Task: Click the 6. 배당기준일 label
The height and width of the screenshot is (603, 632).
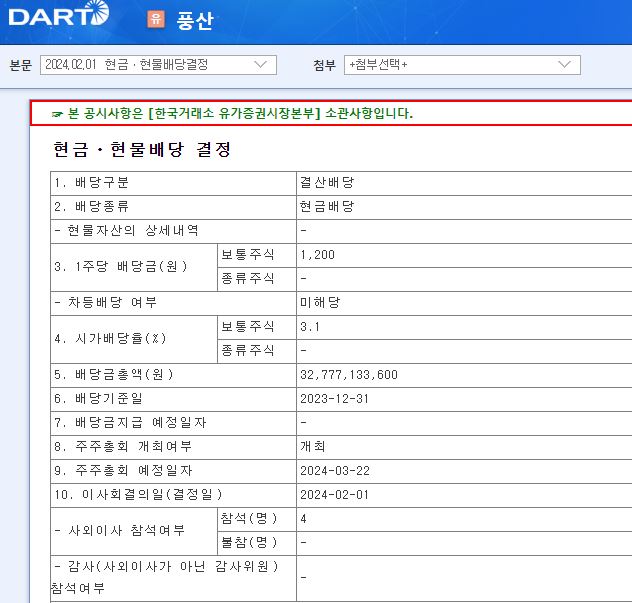Action: [98, 399]
